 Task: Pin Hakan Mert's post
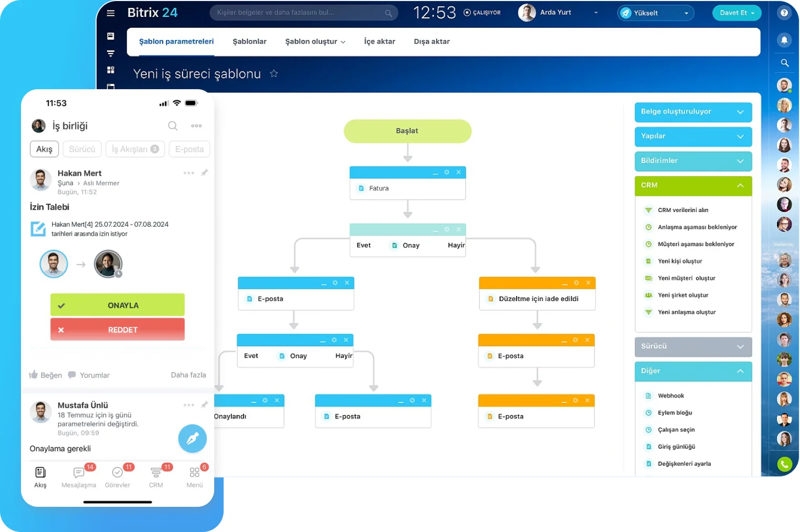(205, 172)
